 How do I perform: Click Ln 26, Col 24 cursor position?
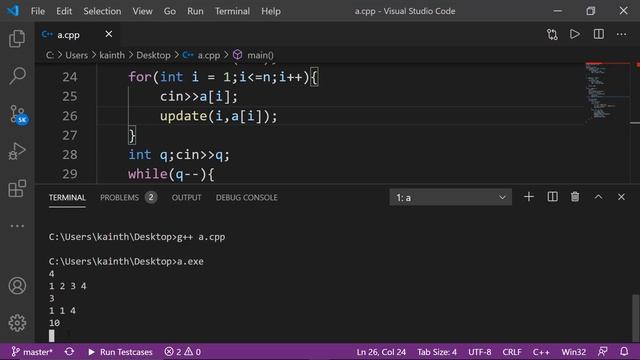tap(381, 352)
